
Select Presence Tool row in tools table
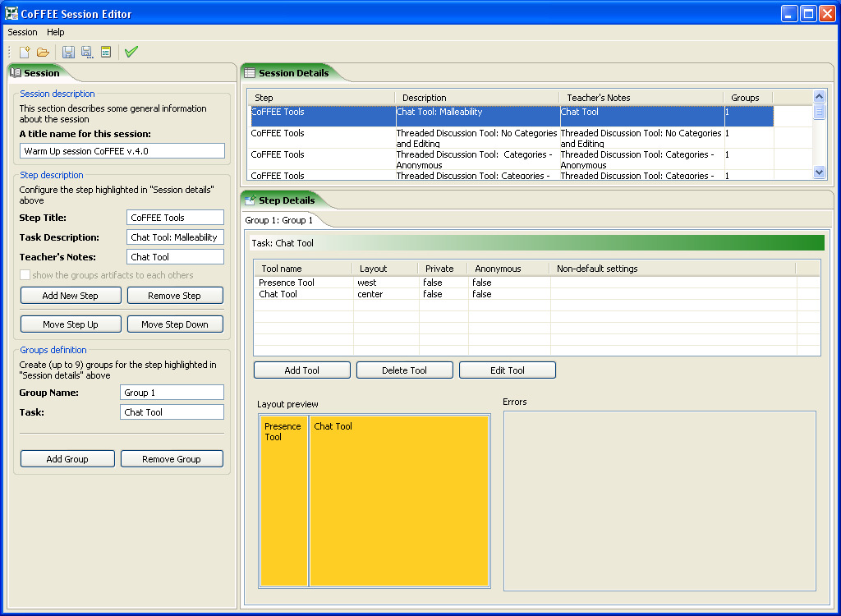point(537,283)
